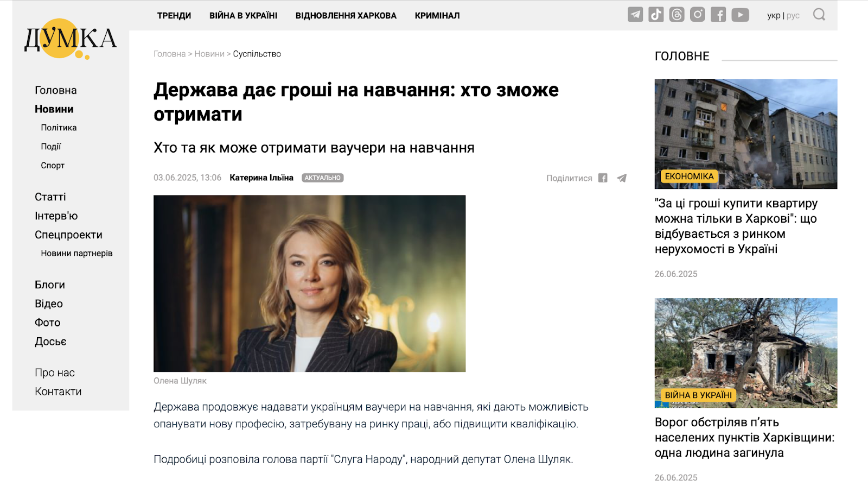Click the Думка site logo
The height and width of the screenshot is (486, 868).
(x=71, y=39)
